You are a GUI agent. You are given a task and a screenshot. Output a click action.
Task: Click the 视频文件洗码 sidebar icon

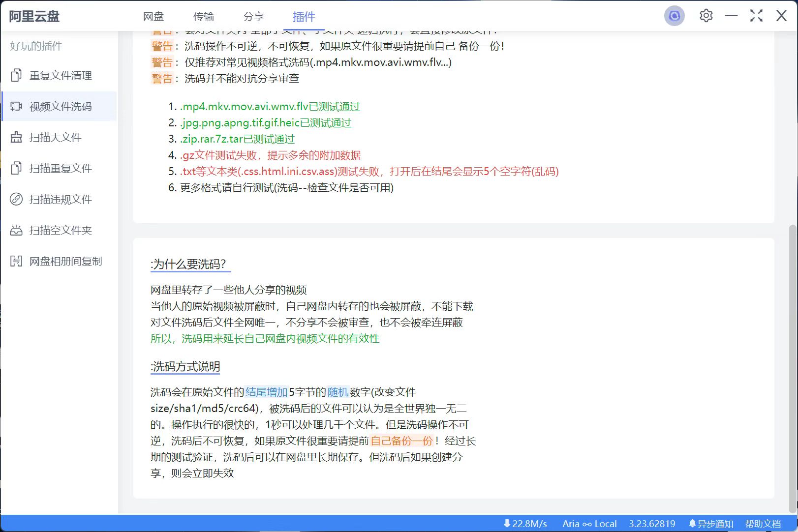16,106
